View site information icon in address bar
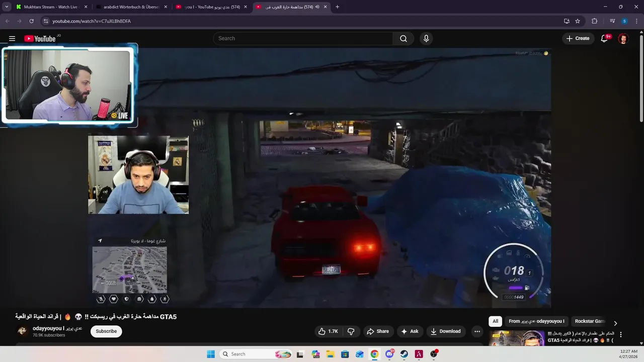Viewport: 644px width, 362px height. coord(45,21)
